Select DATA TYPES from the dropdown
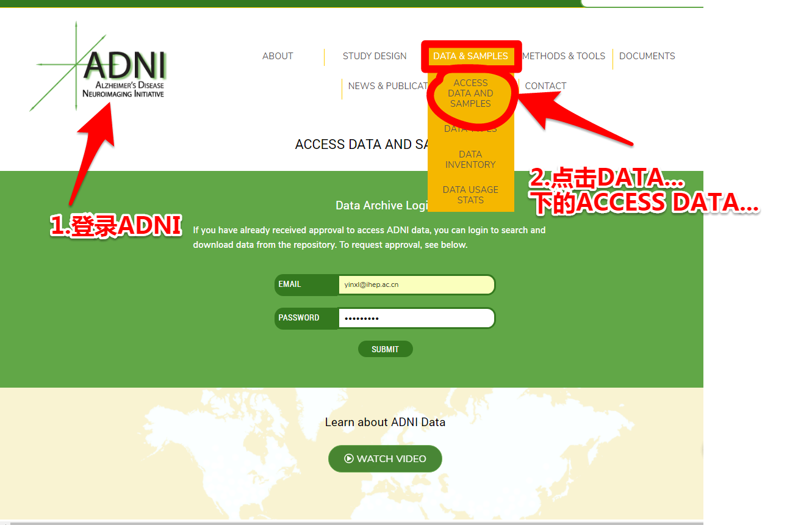Image resolution: width=812 pixels, height=525 pixels. (x=470, y=128)
